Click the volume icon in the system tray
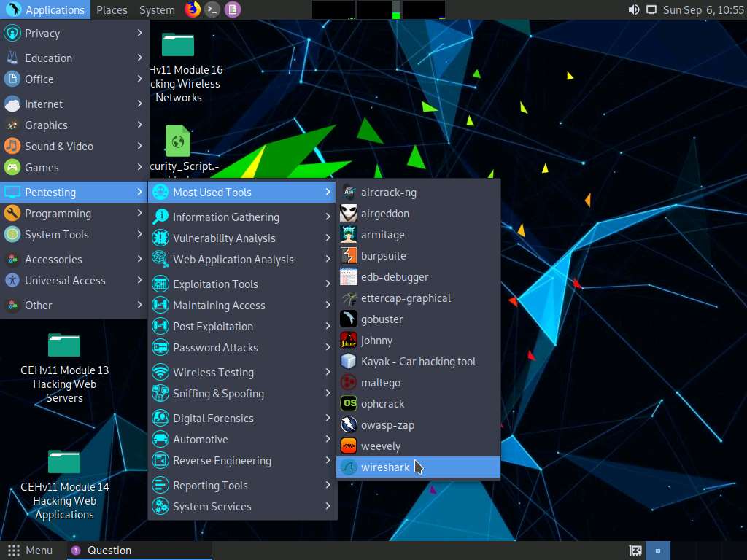The width and height of the screenshot is (747, 560). coord(634,9)
